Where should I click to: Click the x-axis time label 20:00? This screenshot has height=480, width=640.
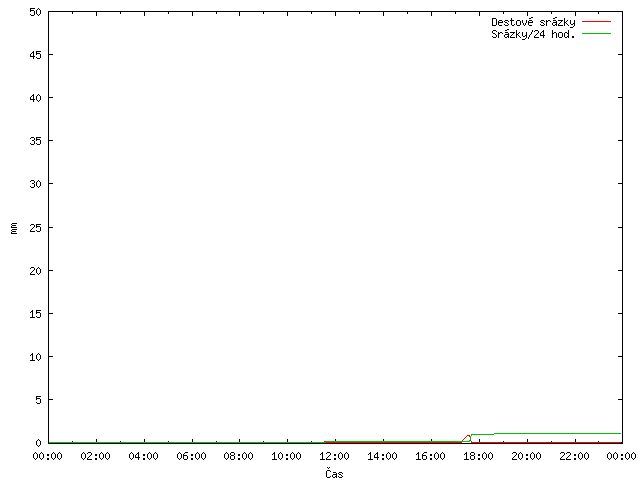click(x=527, y=456)
